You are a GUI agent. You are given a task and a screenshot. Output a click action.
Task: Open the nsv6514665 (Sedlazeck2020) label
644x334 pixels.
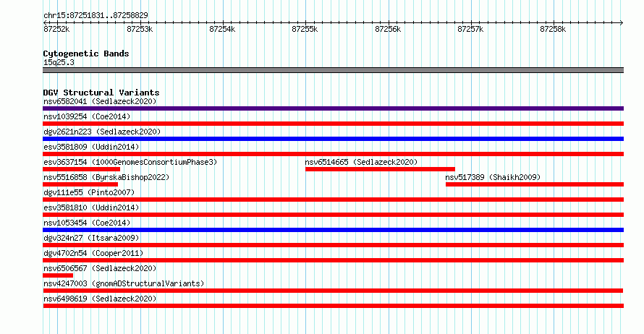tap(361, 162)
